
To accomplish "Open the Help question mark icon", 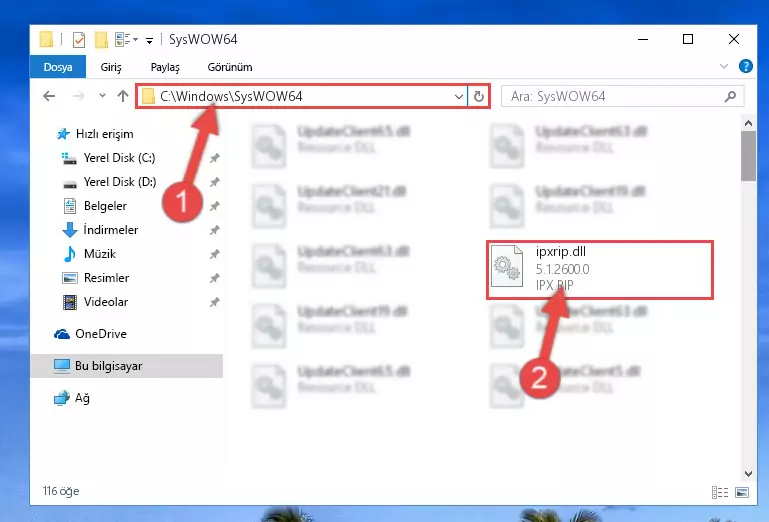I will pyautogui.click(x=745, y=66).
